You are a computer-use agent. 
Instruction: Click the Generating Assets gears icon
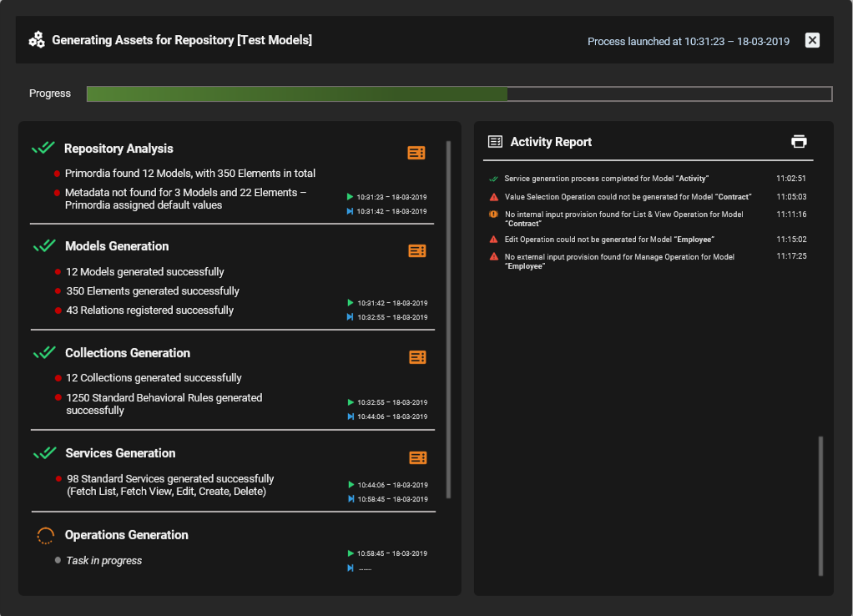[37, 39]
